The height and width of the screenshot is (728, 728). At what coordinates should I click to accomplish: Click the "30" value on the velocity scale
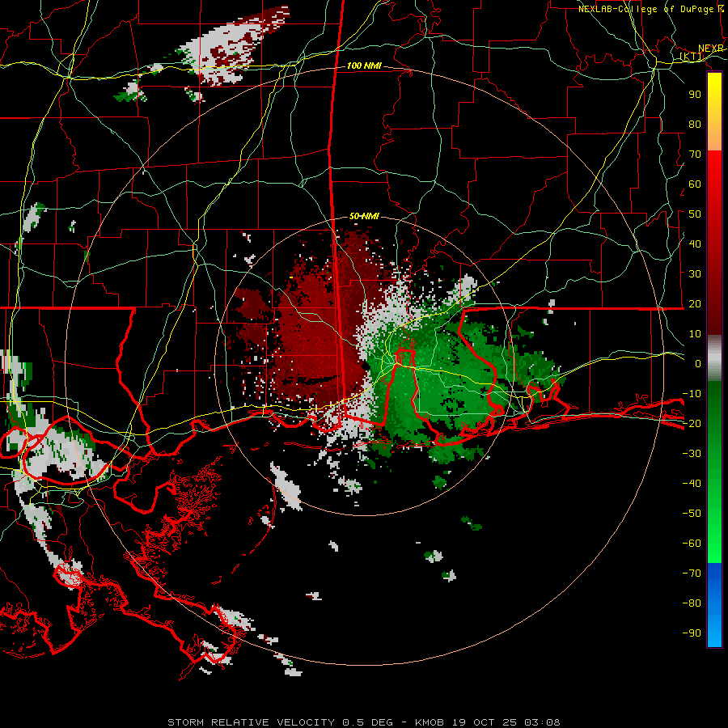click(x=695, y=274)
